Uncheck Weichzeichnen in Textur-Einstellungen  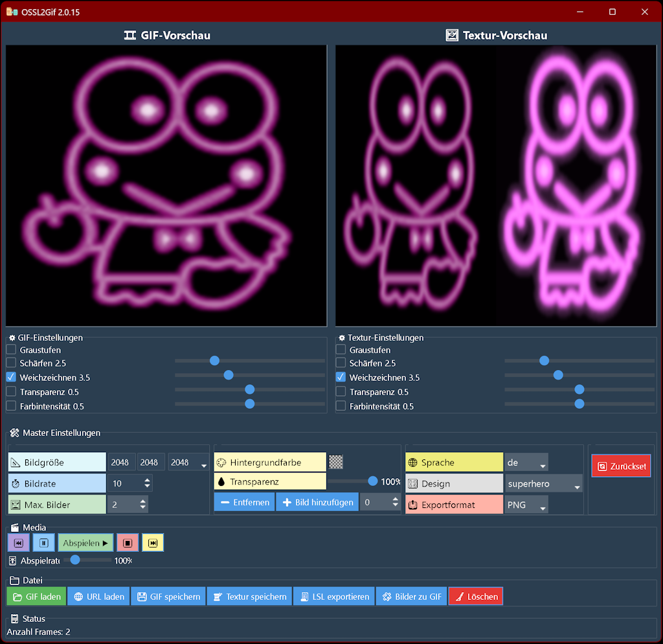click(x=341, y=377)
